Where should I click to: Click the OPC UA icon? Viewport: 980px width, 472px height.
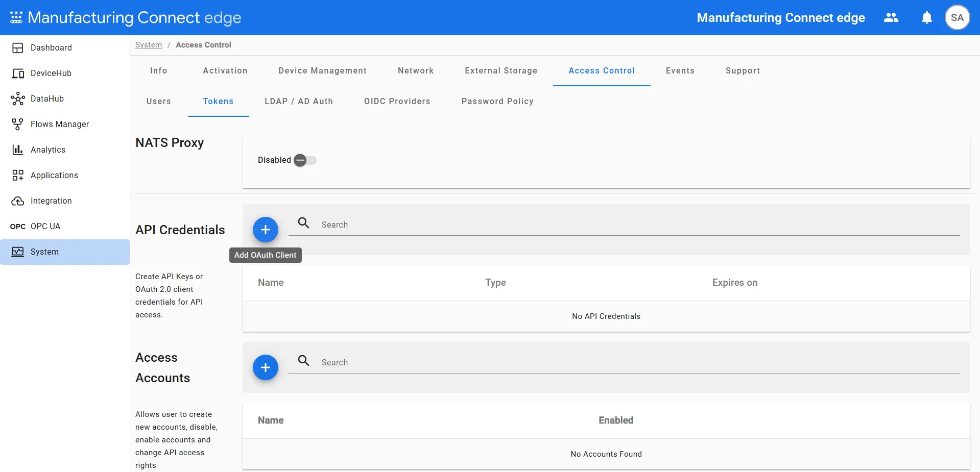18,227
